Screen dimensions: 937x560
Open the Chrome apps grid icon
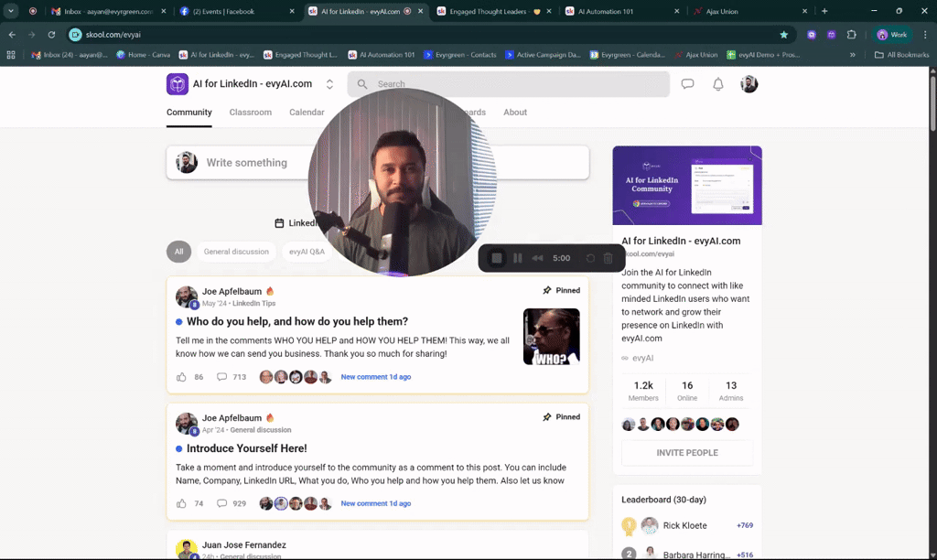pos(11,54)
